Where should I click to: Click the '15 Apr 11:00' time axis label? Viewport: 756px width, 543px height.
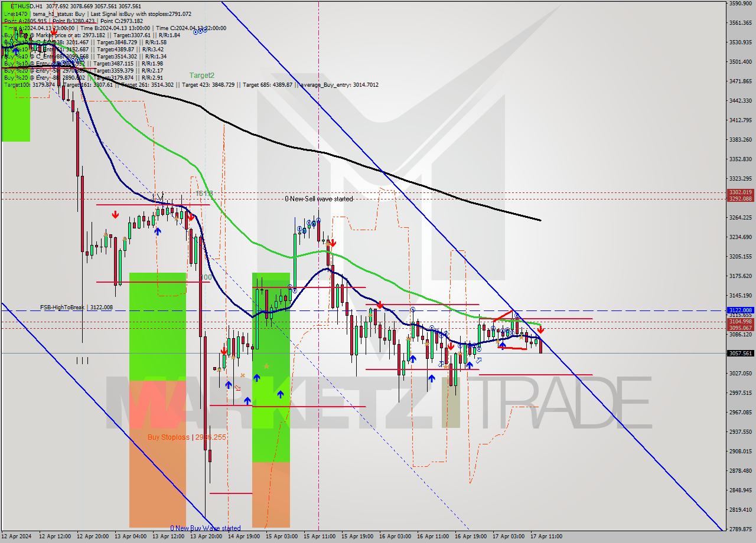(320, 537)
